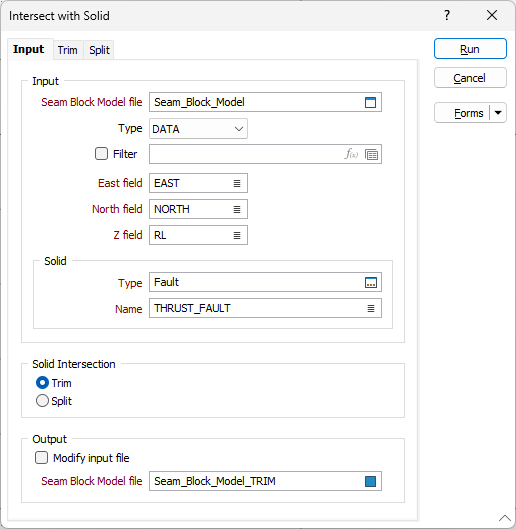Screen dimensions: 516x529
Task: Click the Cancel button
Action: 470,78
